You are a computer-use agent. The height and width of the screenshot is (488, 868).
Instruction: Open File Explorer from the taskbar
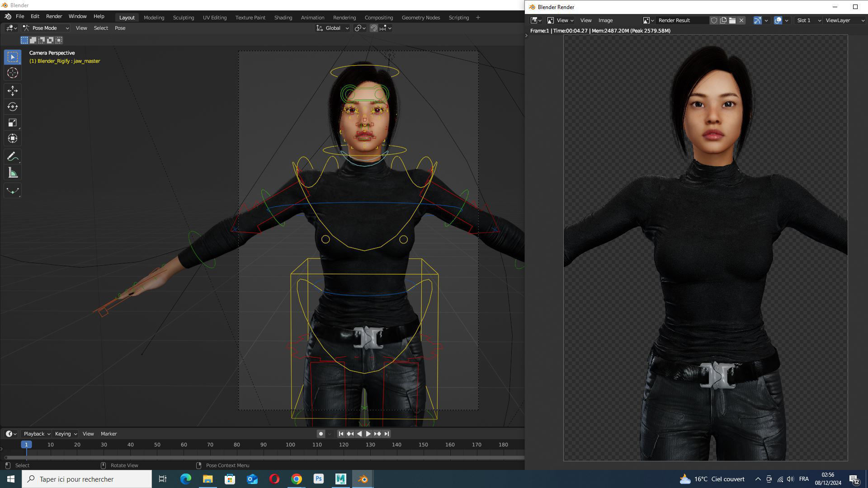pyautogui.click(x=208, y=479)
